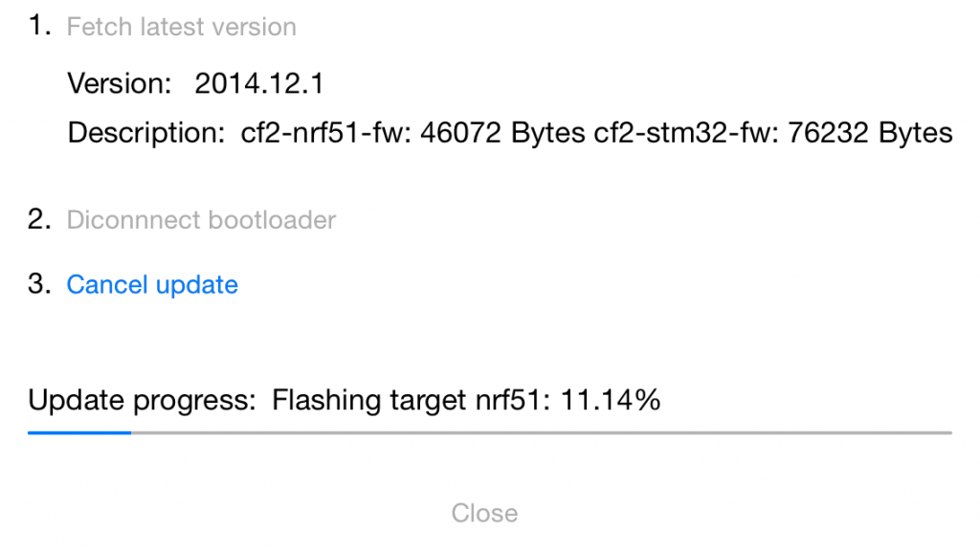Select the Diconnnect bootloader step
980x552 pixels.
pyautogui.click(x=200, y=220)
